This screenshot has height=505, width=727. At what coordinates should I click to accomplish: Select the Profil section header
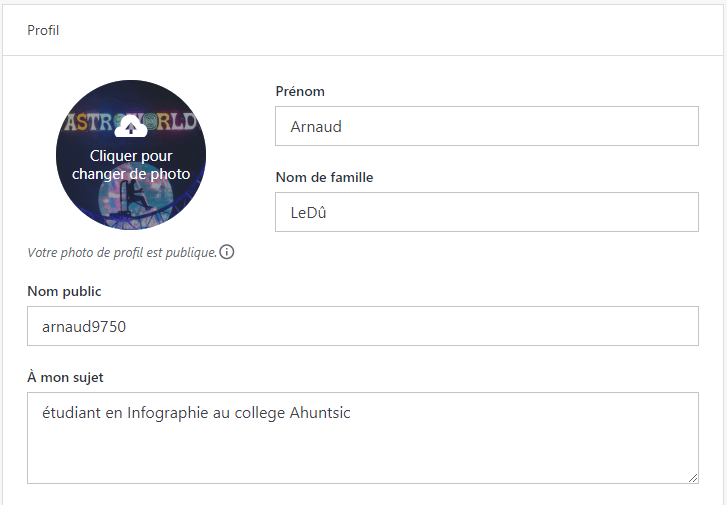[x=43, y=30]
